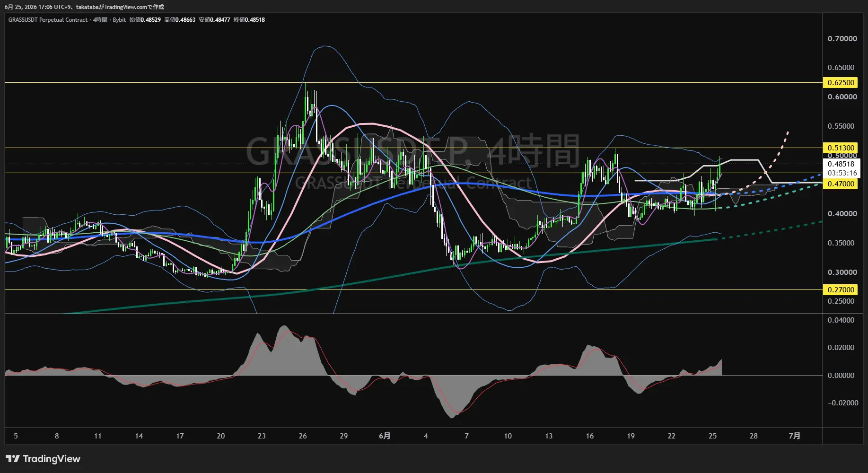Click date label 11 on time axis
868x473 pixels.
tap(98, 436)
